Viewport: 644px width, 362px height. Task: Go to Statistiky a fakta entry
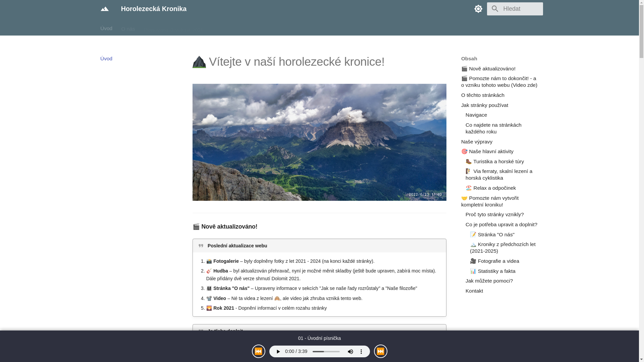(x=493, y=271)
